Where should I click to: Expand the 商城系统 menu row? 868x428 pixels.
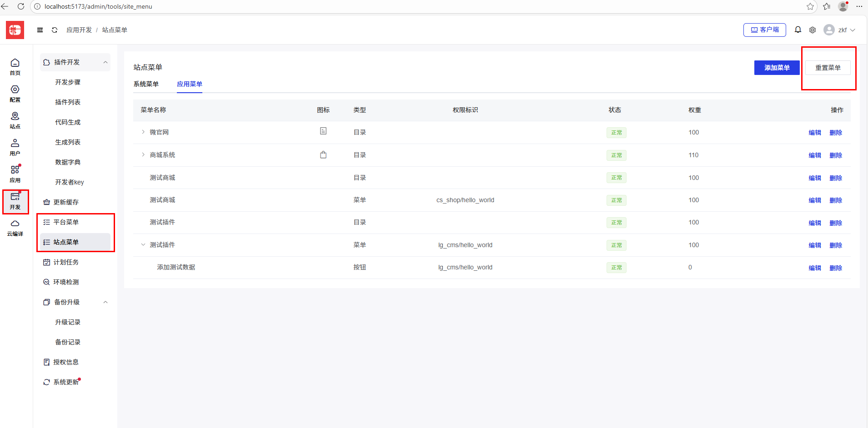143,155
